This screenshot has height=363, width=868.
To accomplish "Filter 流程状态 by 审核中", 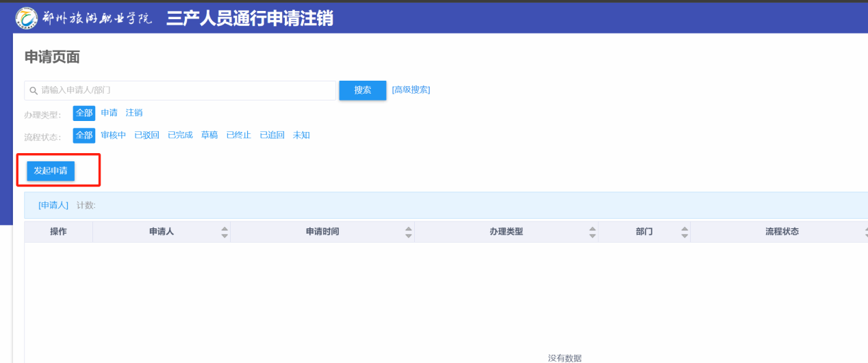I will point(114,135).
